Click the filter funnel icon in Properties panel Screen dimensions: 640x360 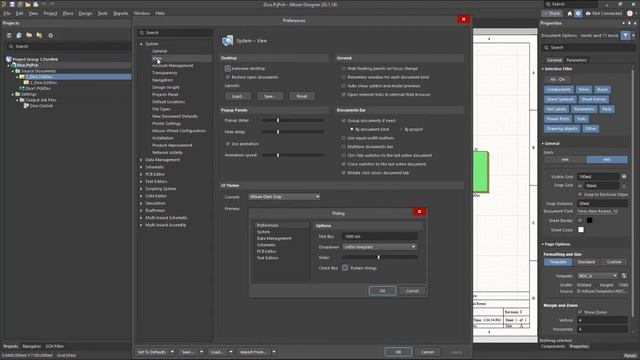pos(625,36)
